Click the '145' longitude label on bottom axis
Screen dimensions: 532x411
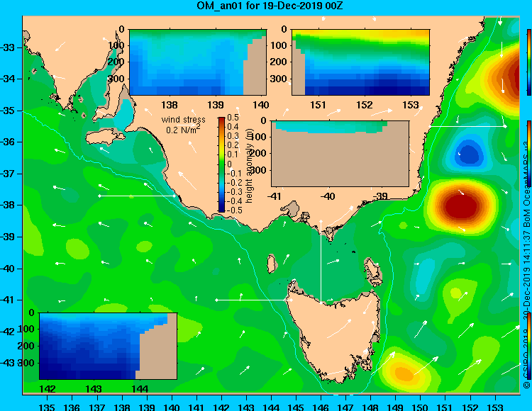[297, 407]
